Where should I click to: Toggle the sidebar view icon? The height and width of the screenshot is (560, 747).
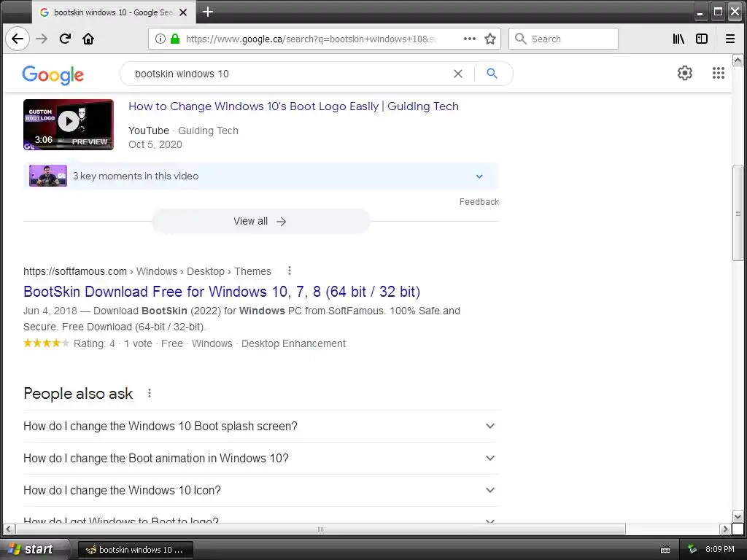pyautogui.click(x=702, y=39)
